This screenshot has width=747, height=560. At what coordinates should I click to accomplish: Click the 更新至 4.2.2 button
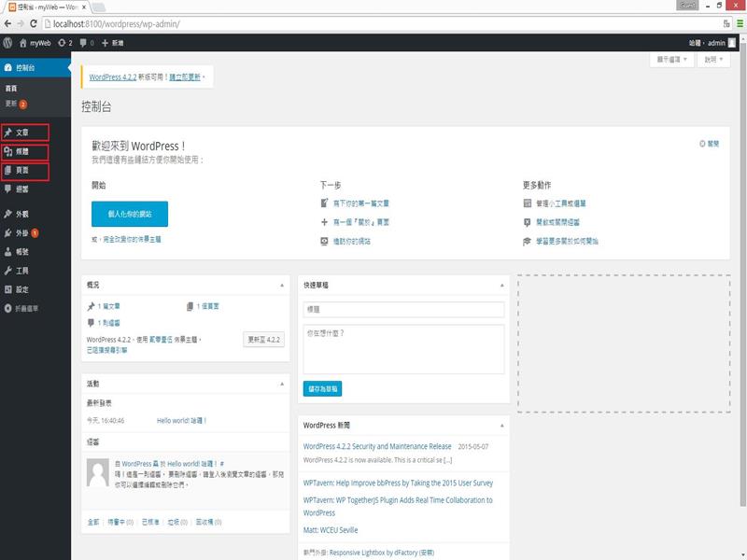click(x=263, y=340)
